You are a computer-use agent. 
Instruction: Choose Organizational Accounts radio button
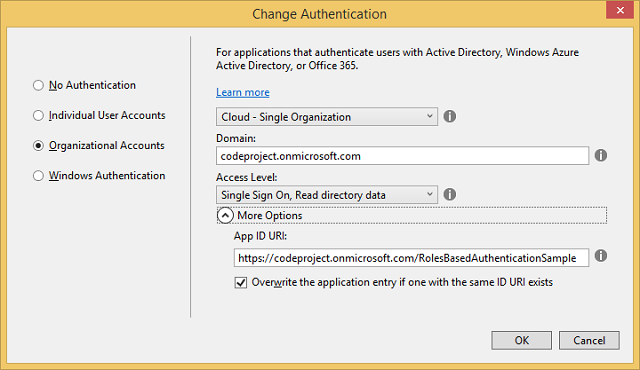38,146
